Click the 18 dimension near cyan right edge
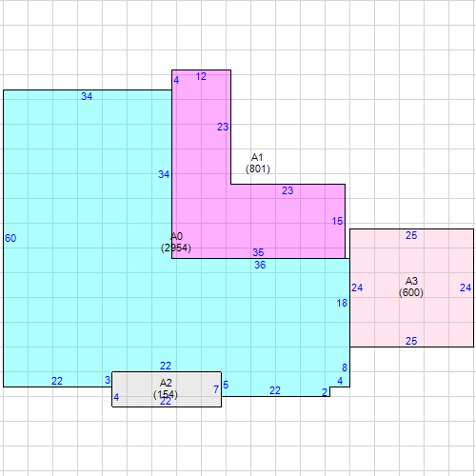The image size is (476, 476). pos(342,303)
